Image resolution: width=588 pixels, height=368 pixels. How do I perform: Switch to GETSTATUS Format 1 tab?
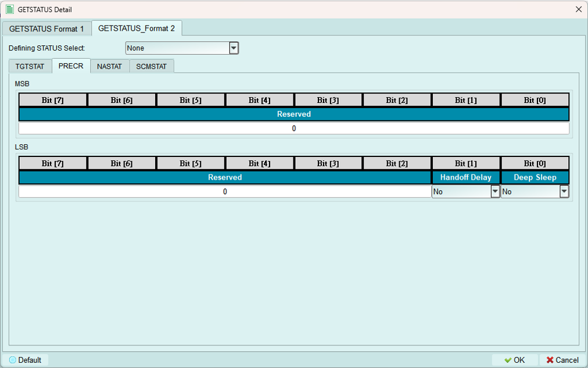pyautogui.click(x=46, y=29)
